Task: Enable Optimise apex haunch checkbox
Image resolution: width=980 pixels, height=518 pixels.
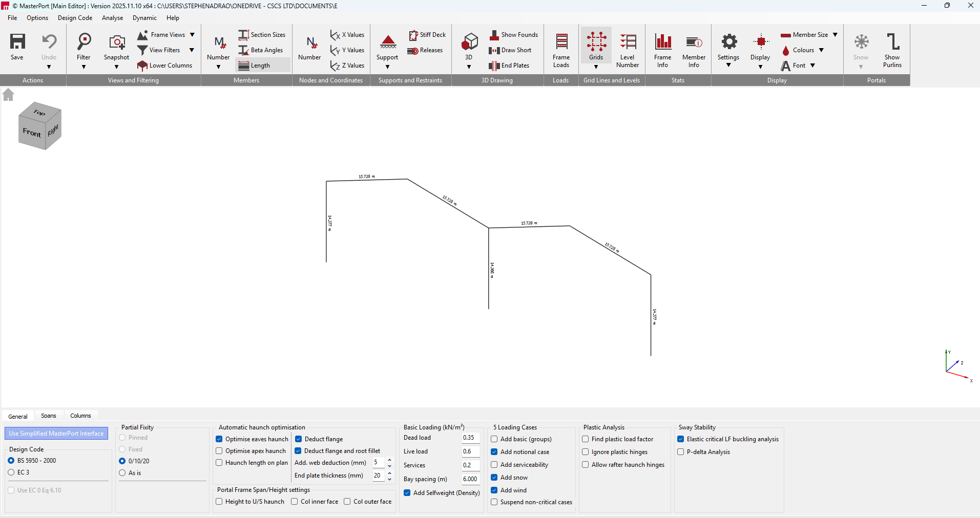Action: (219, 451)
